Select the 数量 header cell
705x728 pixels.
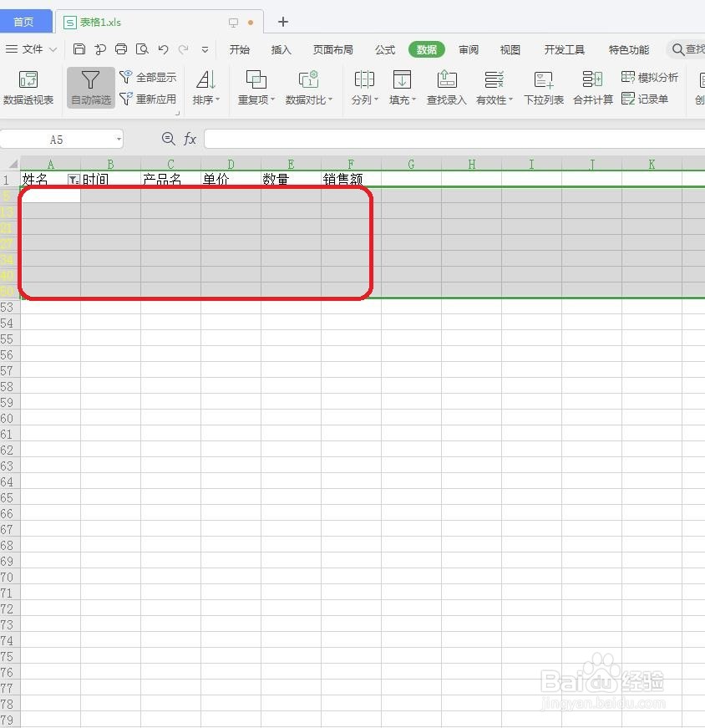[291, 179]
